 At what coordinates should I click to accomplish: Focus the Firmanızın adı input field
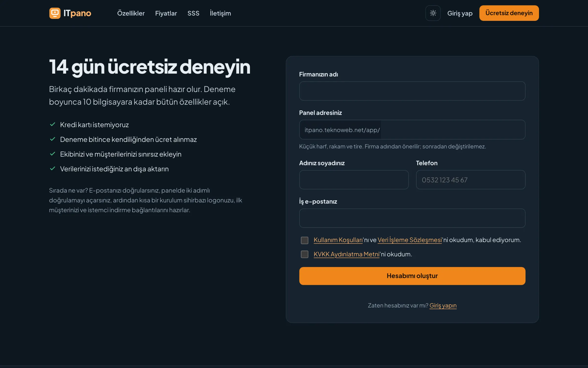point(412,91)
